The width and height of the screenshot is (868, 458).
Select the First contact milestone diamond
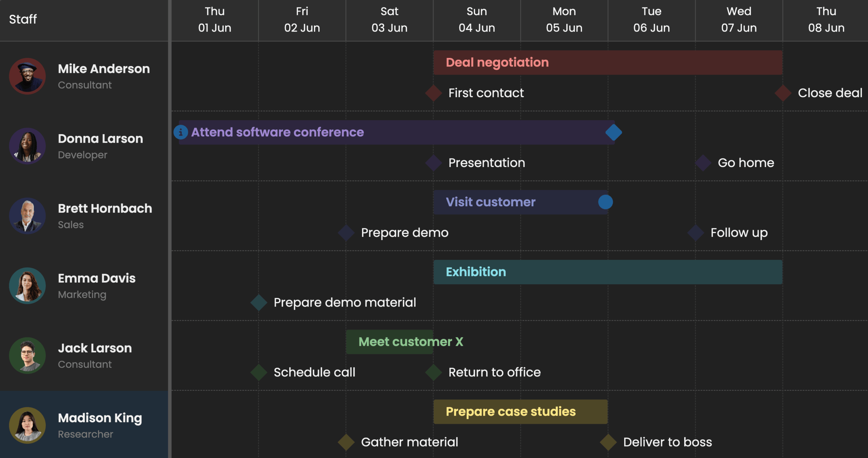(x=433, y=93)
